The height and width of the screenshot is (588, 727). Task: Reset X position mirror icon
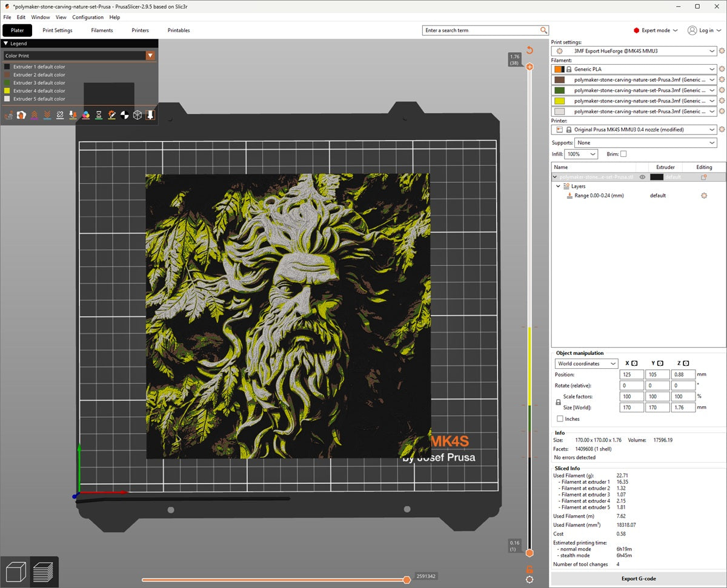[x=634, y=363]
